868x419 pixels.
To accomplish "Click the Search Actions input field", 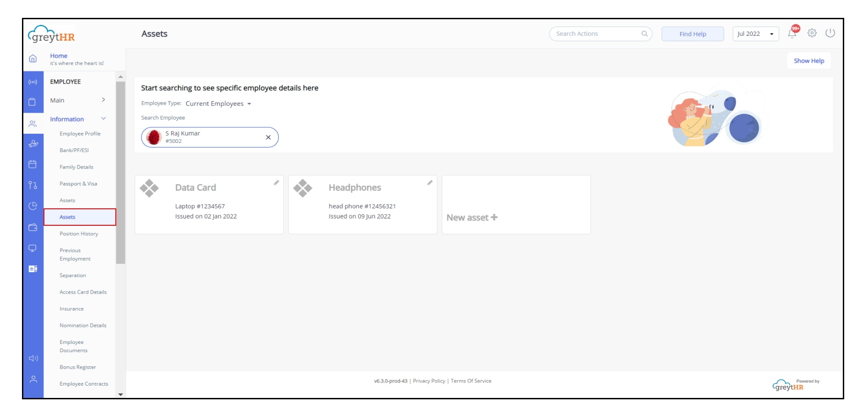I will coord(597,34).
